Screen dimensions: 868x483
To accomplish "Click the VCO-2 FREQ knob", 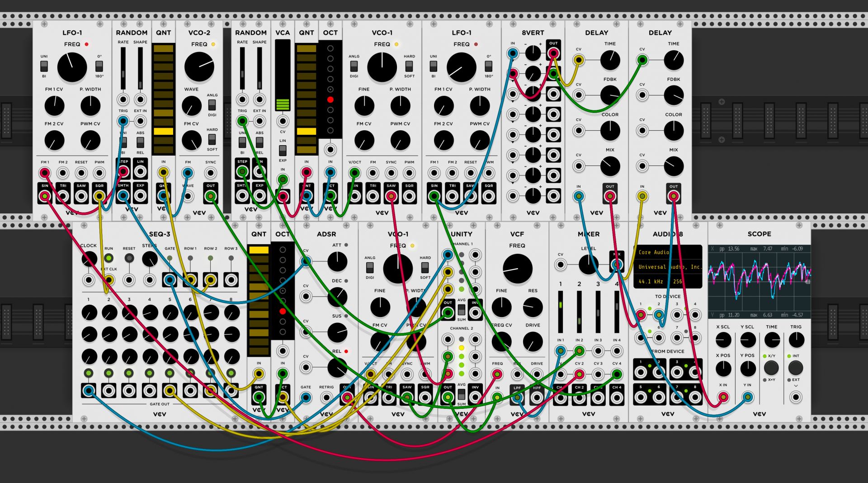I will point(199,66).
